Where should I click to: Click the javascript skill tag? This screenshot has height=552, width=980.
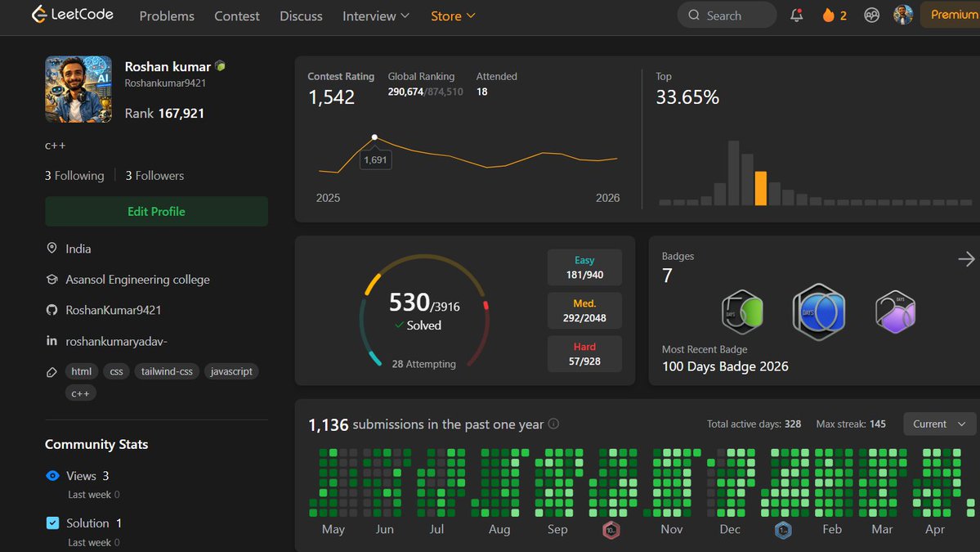point(231,371)
